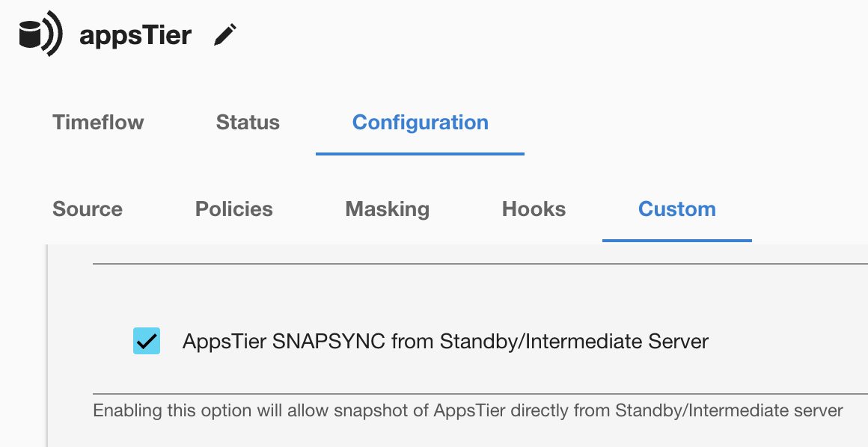The height and width of the screenshot is (447, 868).
Task: Show the Masking sub-tab
Action: (x=387, y=209)
